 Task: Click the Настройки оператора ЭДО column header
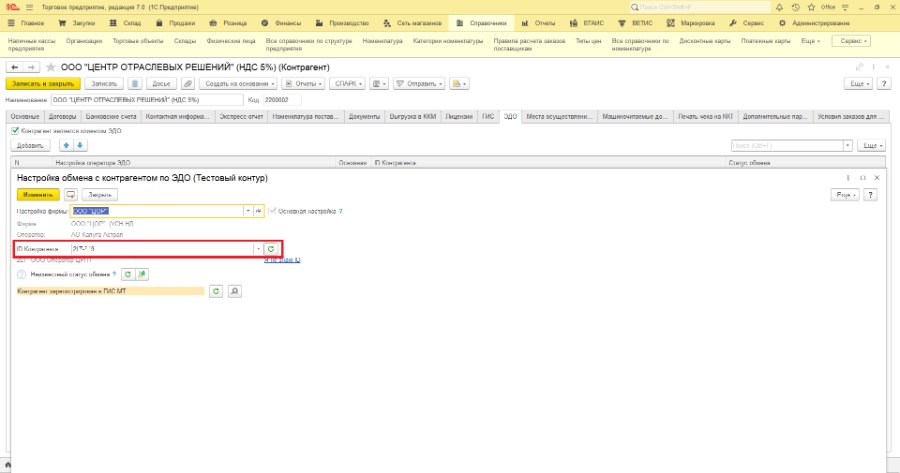tap(194, 163)
